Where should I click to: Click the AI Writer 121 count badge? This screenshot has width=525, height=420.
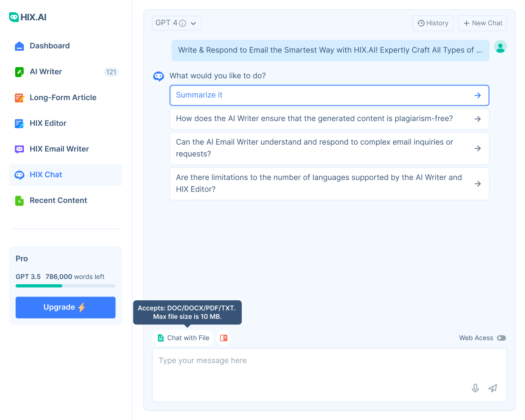point(111,72)
